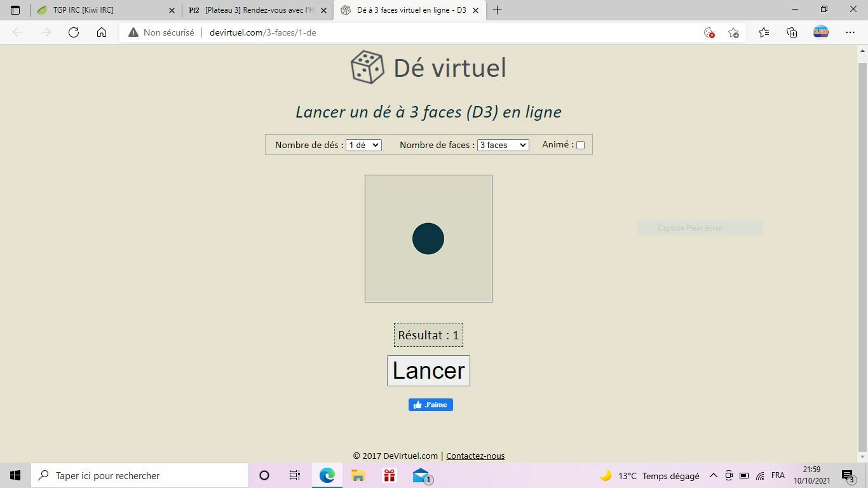This screenshot has width=868, height=488.
Task: Open the browser profile avatar
Action: (821, 32)
